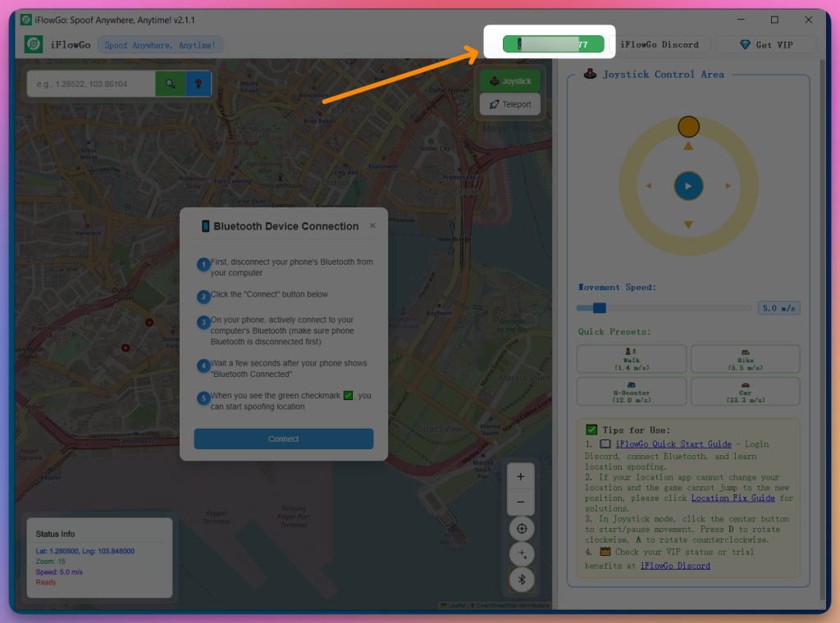This screenshot has width=840, height=623.
Task: Click the sparkle pin button below crosshair
Action: pos(522,554)
